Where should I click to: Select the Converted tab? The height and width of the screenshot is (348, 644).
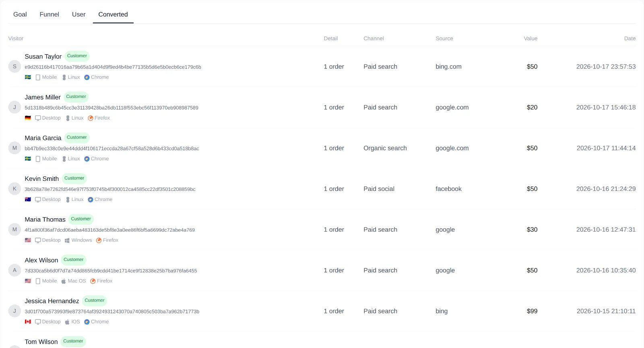(113, 14)
